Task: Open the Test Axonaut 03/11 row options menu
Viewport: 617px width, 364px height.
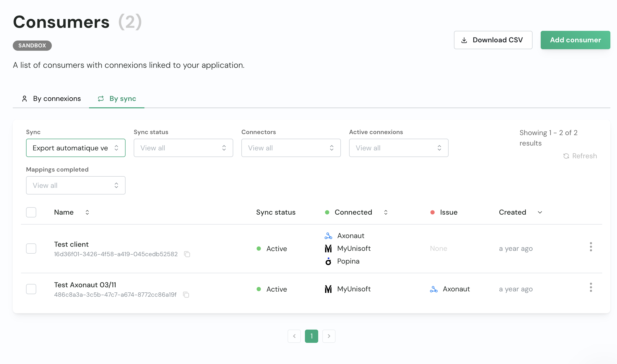Action: 591,287
